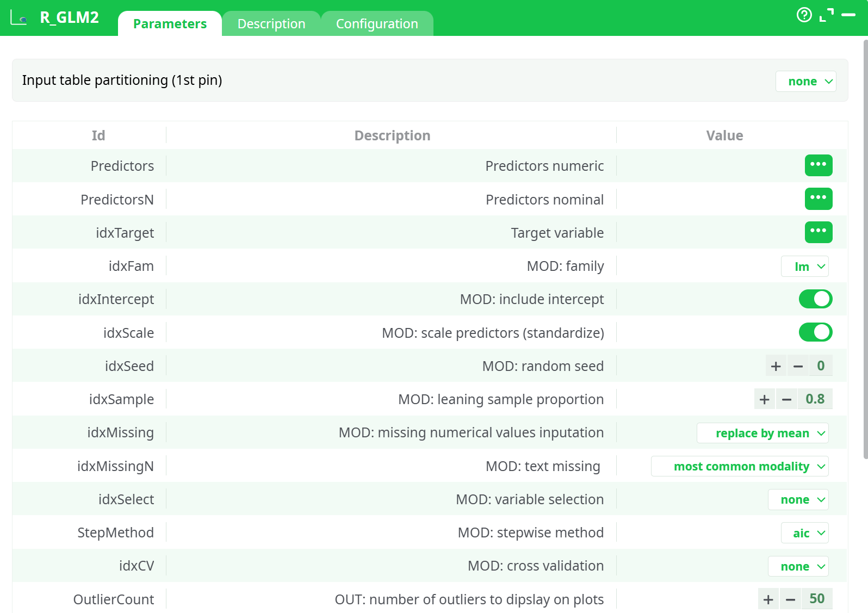Screen dimensions: 868x613
Task: Open the Predictors numeric ellipsis button
Action: 819,165
